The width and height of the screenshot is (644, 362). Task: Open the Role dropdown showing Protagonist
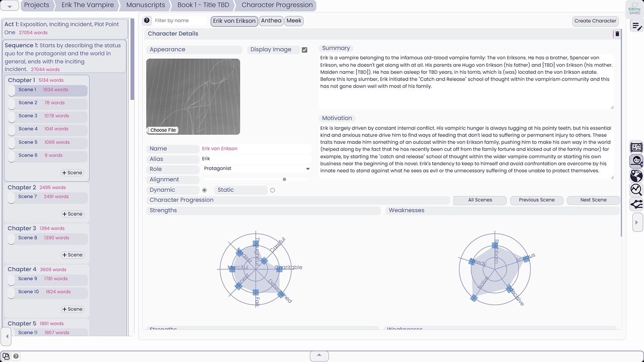pyautogui.click(x=256, y=169)
